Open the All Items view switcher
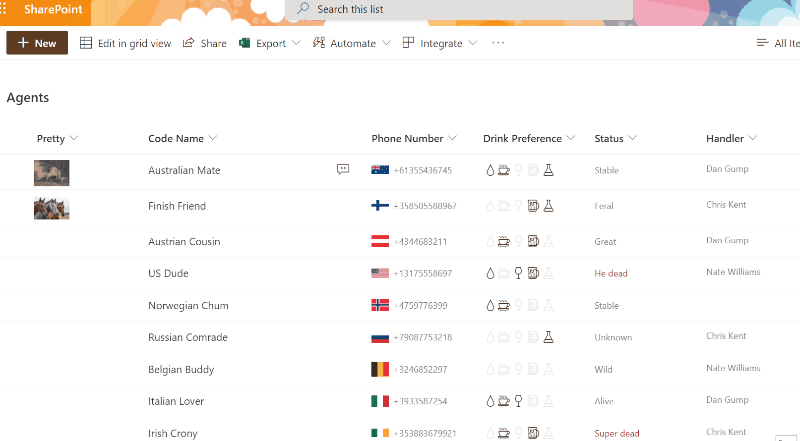The width and height of the screenshot is (800, 441). click(778, 43)
